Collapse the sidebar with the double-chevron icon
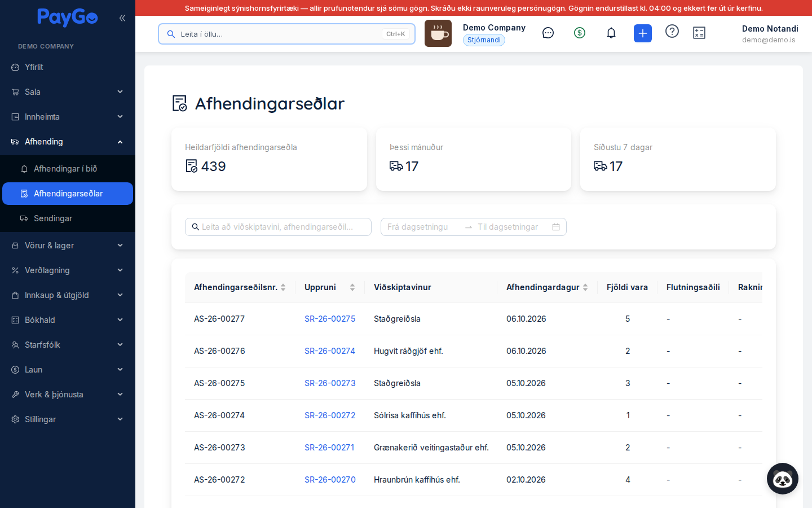Screen dimensions: 812x508 tap(122, 18)
